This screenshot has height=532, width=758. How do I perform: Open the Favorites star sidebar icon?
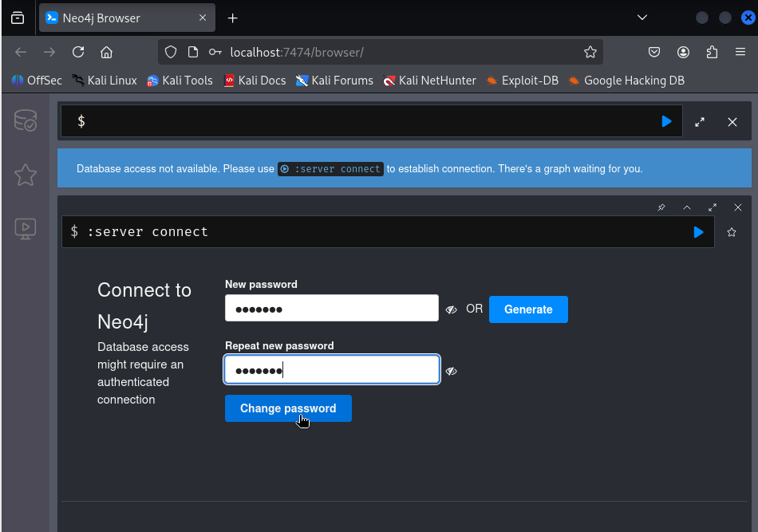click(26, 175)
